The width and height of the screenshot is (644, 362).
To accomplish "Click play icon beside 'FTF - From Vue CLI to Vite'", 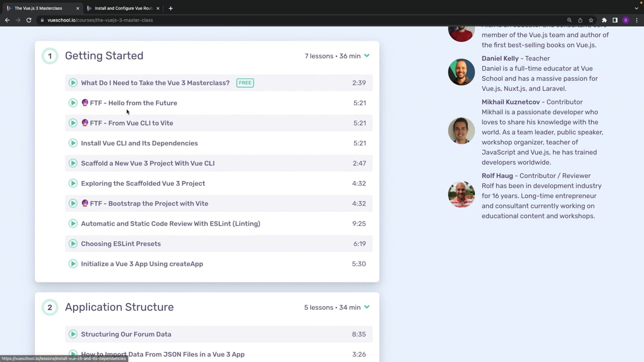I will click(73, 123).
